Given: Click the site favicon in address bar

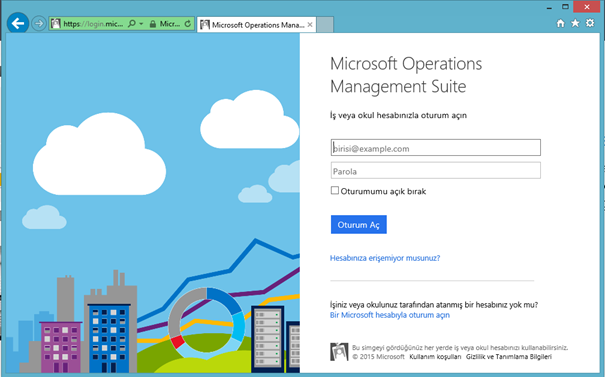Looking at the screenshot, I should click(56, 24).
